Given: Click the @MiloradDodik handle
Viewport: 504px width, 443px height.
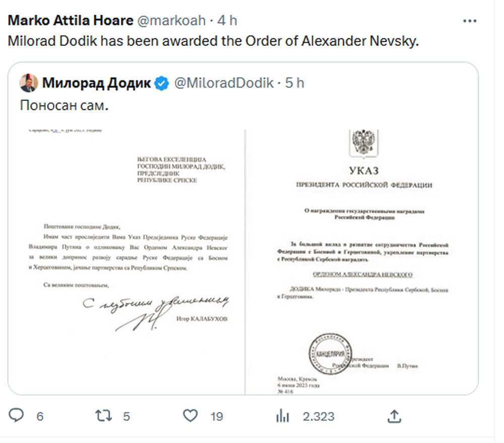Looking at the screenshot, I should coord(224,83).
